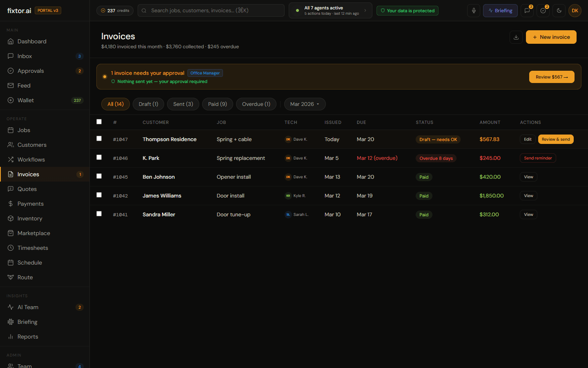Click the microphone icon in the top bar
Screen dimensions: 588x368
point(473,10)
